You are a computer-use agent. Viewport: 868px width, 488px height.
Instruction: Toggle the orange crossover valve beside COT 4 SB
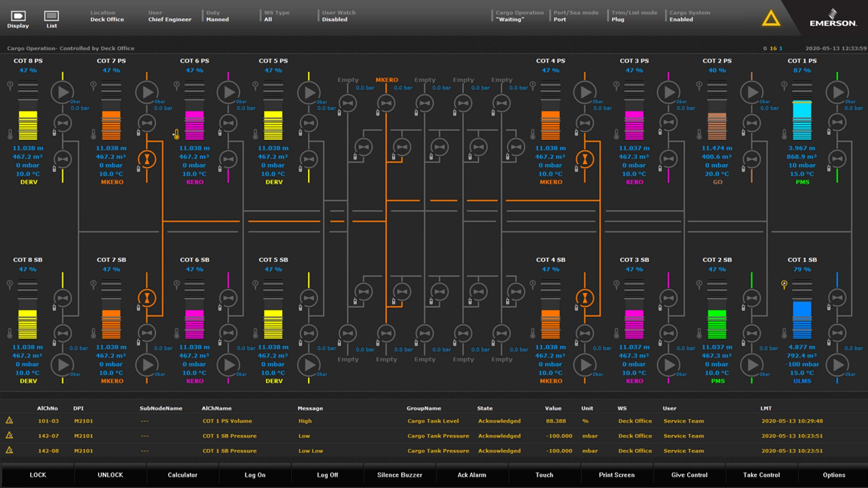tap(585, 297)
